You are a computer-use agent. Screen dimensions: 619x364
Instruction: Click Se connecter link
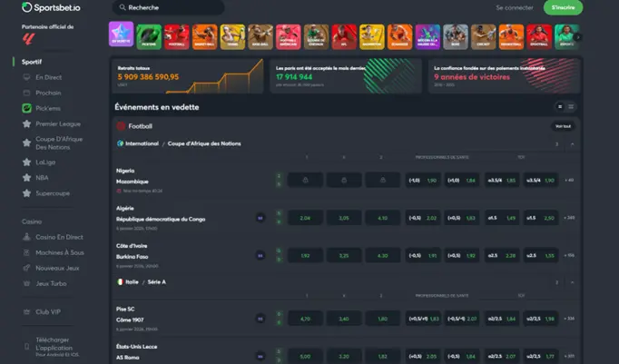point(515,7)
